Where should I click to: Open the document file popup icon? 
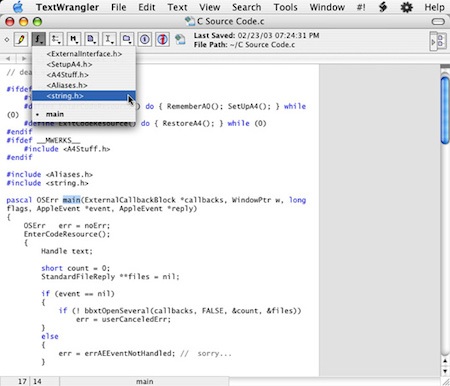point(91,39)
